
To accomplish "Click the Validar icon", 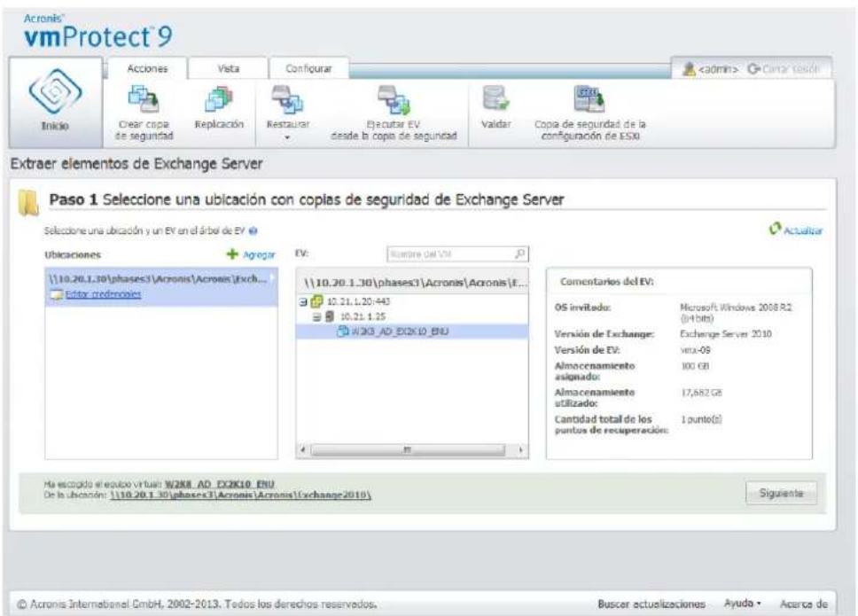I will (495, 99).
